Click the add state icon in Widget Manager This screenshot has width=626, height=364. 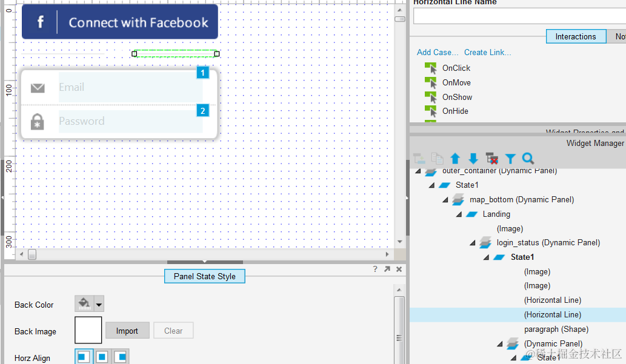click(419, 159)
